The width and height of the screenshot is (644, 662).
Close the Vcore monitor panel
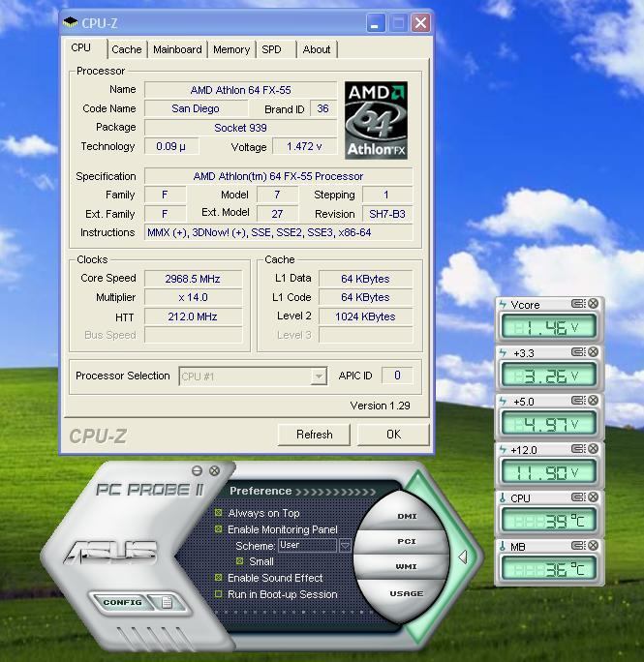tap(594, 303)
